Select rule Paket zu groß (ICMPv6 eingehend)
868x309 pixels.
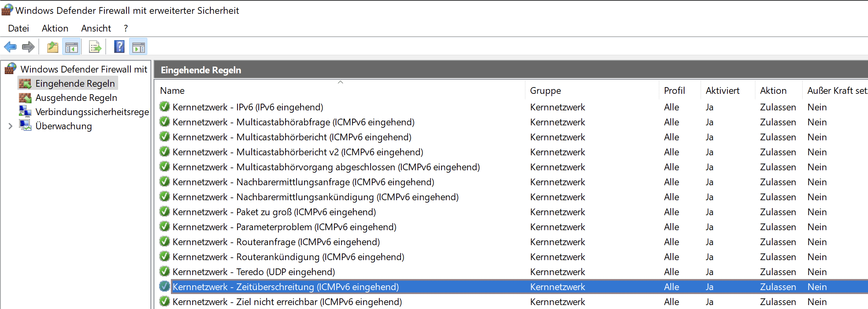click(274, 212)
